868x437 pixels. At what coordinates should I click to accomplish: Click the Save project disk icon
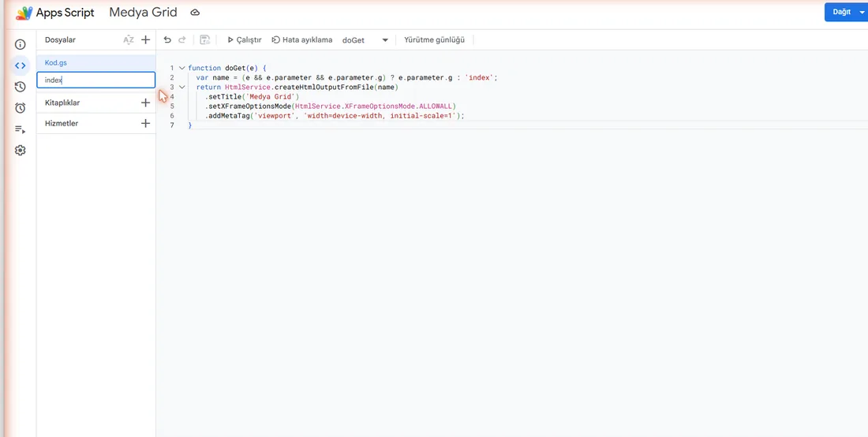(x=205, y=39)
